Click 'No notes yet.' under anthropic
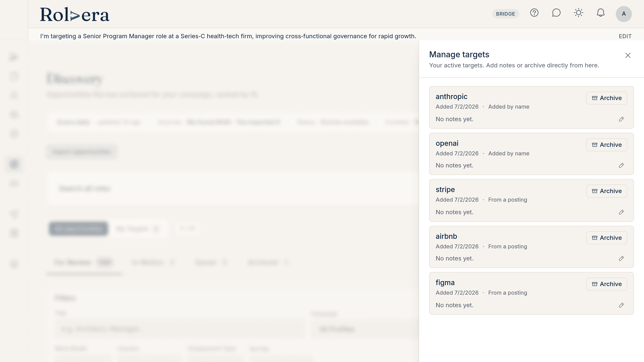The height and width of the screenshot is (362, 644). pyautogui.click(x=455, y=119)
